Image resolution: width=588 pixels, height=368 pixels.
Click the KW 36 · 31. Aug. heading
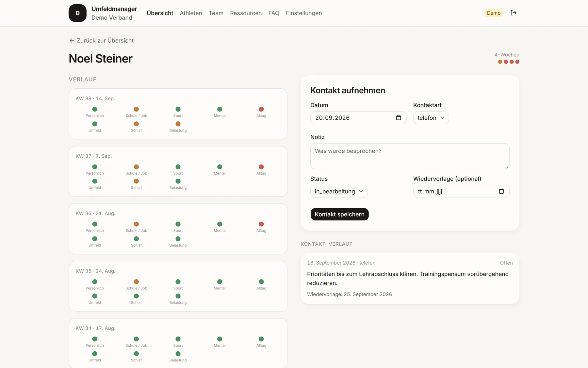point(95,213)
